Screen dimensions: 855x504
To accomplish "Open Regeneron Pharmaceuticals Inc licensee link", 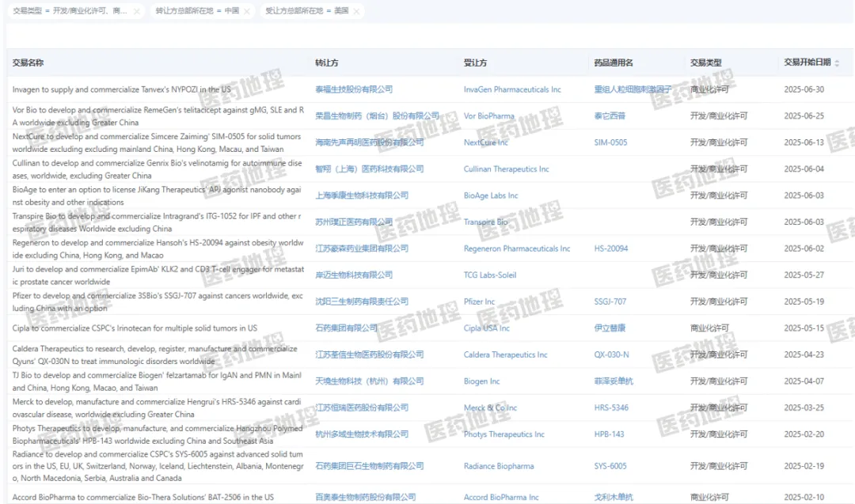I will pyautogui.click(x=516, y=248).
